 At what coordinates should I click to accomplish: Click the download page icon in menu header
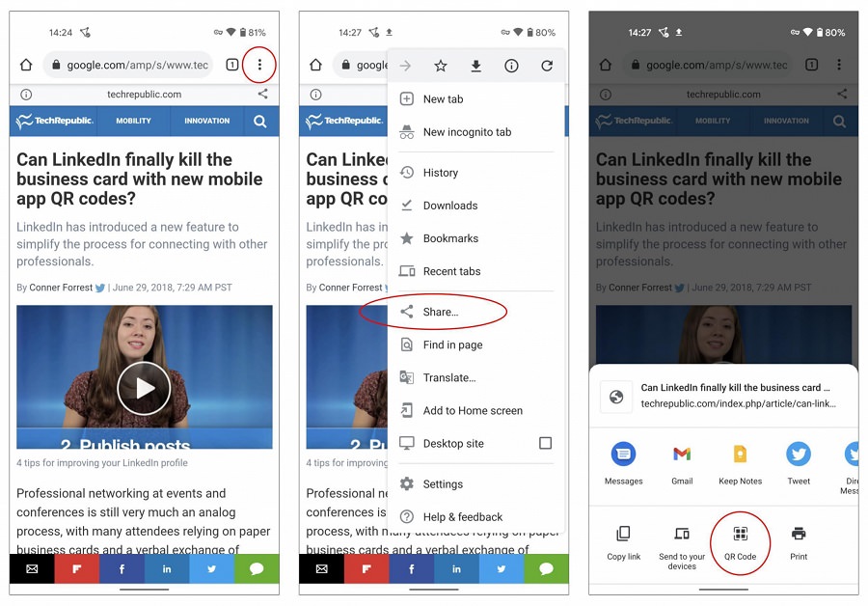[475, 66]
